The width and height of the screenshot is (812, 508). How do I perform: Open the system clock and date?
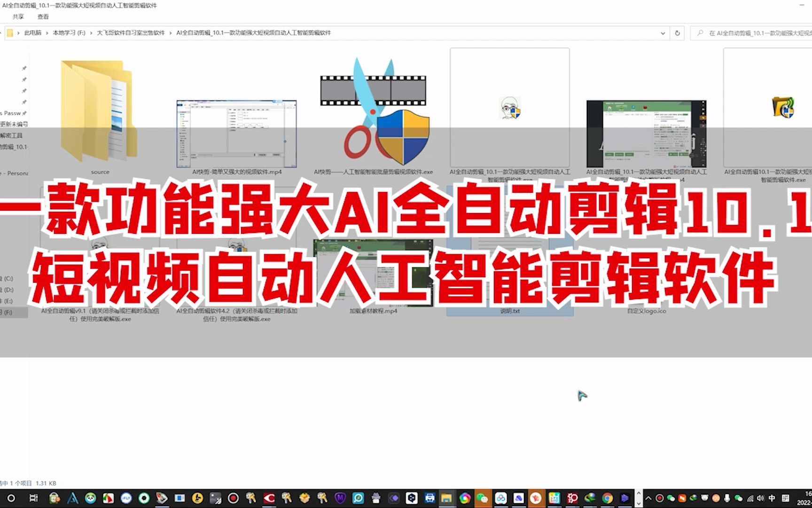tap(805, 498)
